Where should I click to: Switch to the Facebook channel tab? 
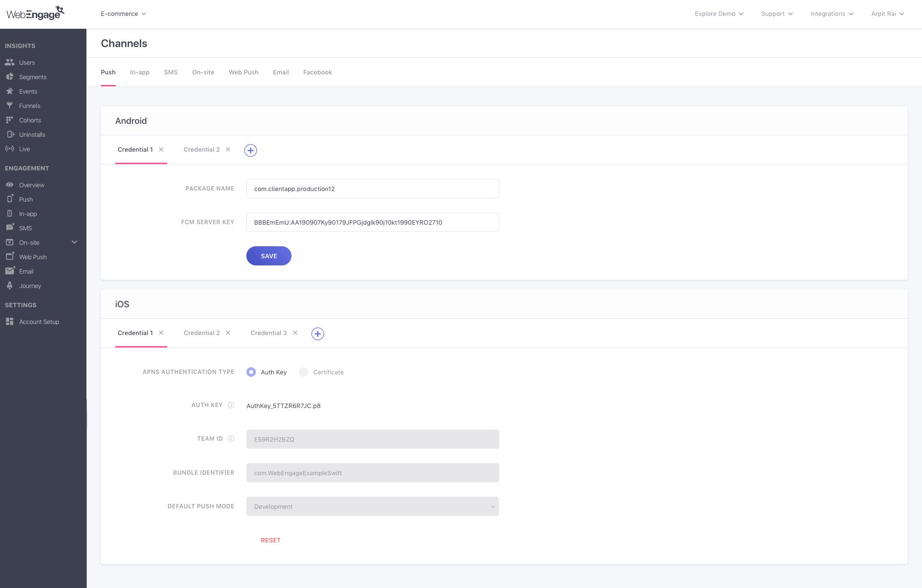tap(317, 72)
